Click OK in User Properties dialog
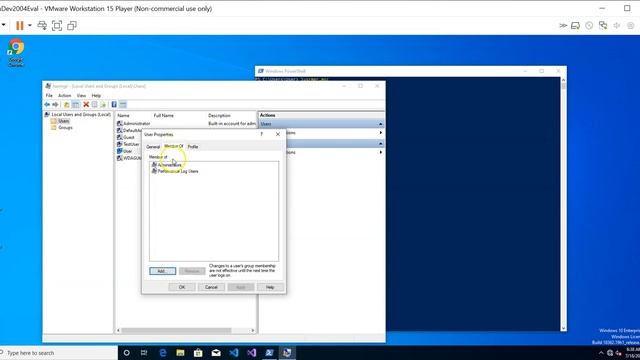This screenshot has width=640, height=360. pyautogui.click(x=182, y=287)
